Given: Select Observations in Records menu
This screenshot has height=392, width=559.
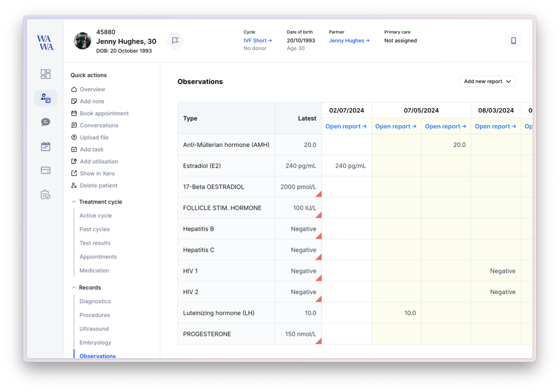Looking at the screenshot, I should (x=97, y=356).
